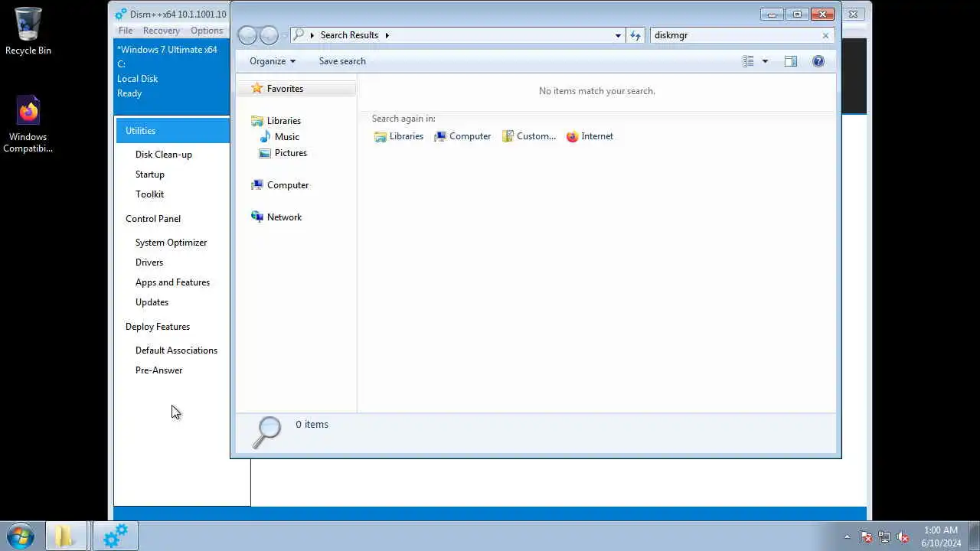The image size is (980, 551).
Task: Click the volume muted tray icon
Action: point(903,537)
